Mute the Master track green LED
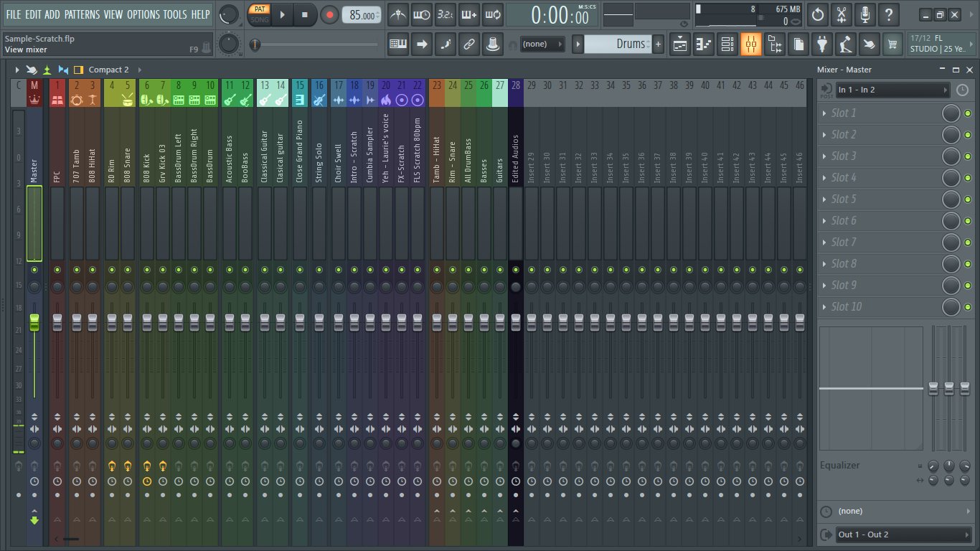 (34, 270)
